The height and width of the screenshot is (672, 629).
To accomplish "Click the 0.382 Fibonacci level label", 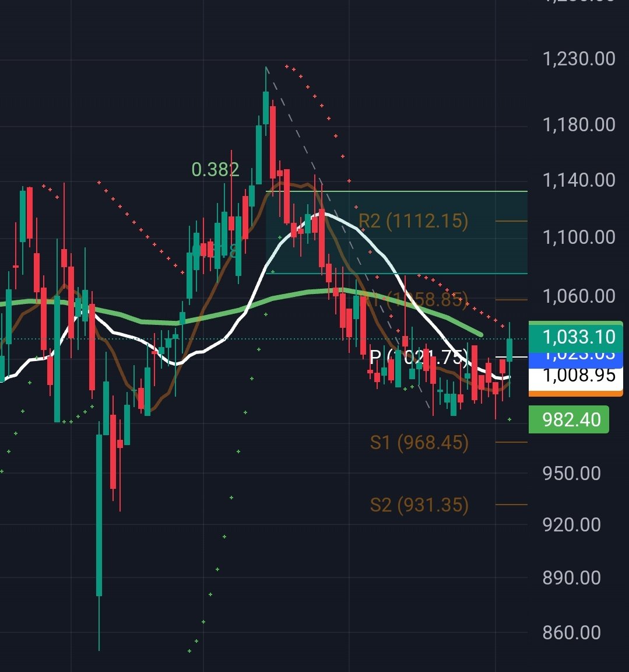I will [x=215, y=170].
